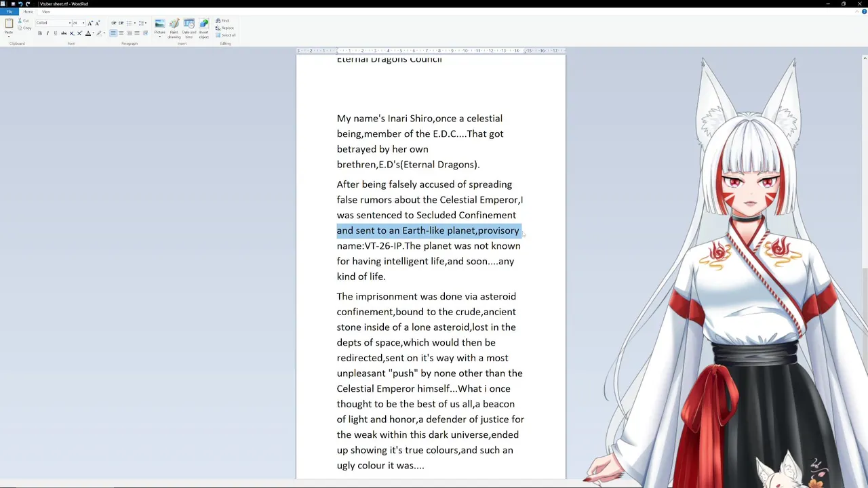Click "Celestial Emperor himself" in the document

tap(393, 389)
